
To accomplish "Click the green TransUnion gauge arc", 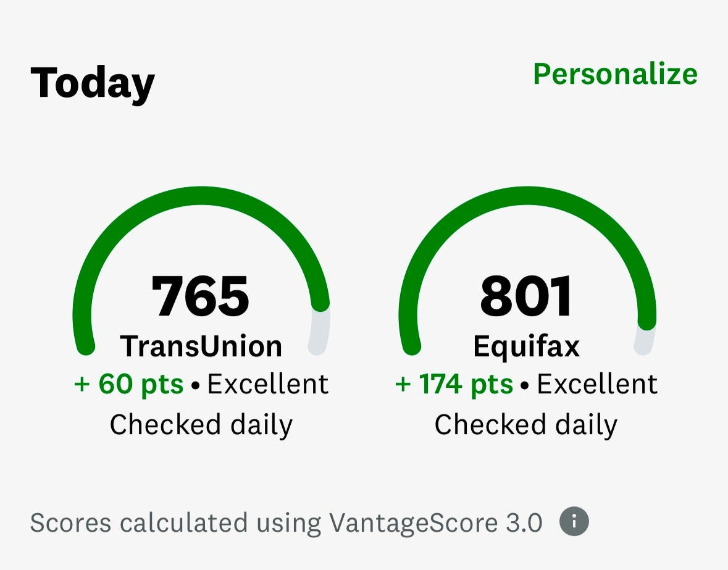I will coord(201,198).
